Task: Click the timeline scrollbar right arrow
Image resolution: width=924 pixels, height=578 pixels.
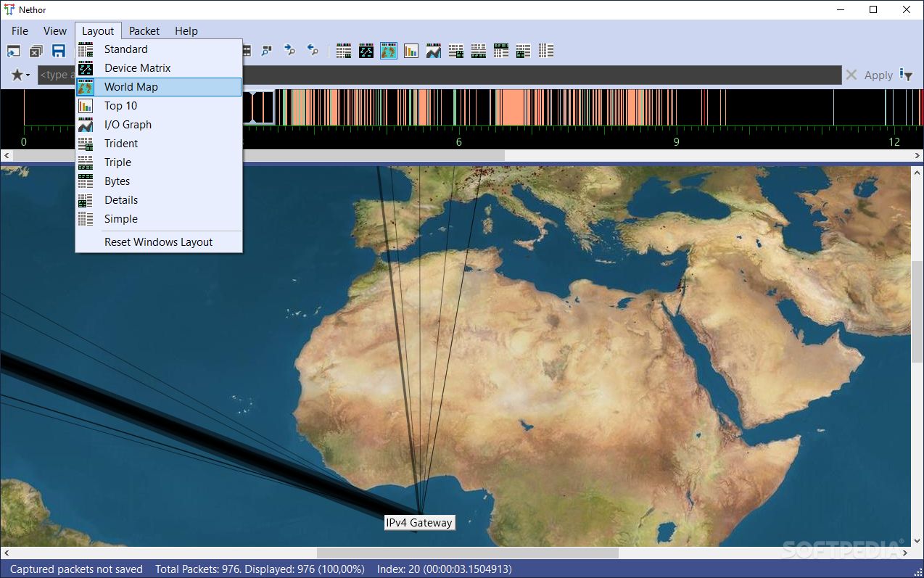Action: click(x=917, y=156)
